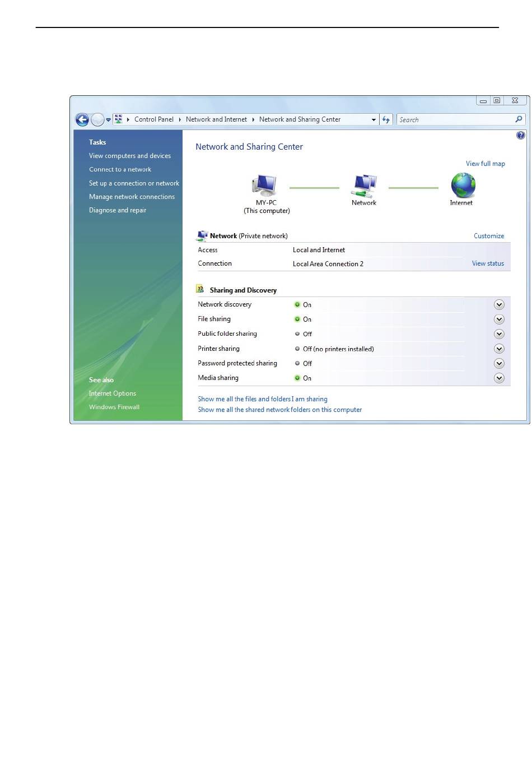532x774 pixels.
Task: Click the Internet globe icon
Action: 463,186
